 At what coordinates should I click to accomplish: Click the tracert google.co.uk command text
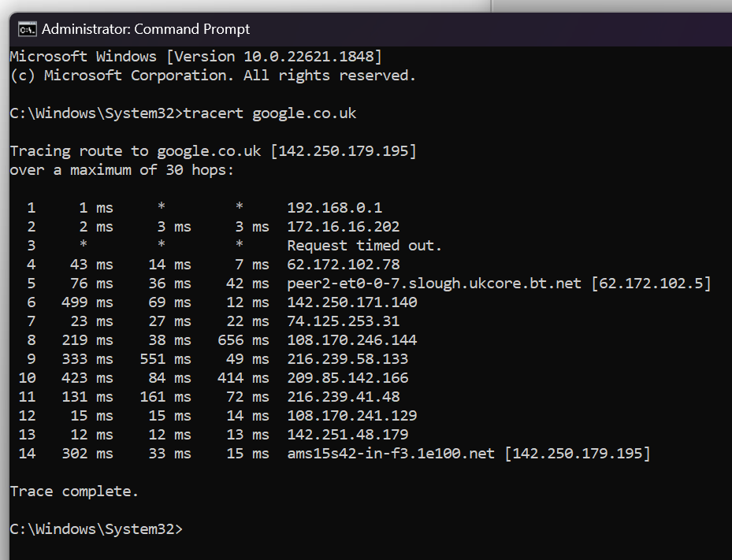pos(269,113)
